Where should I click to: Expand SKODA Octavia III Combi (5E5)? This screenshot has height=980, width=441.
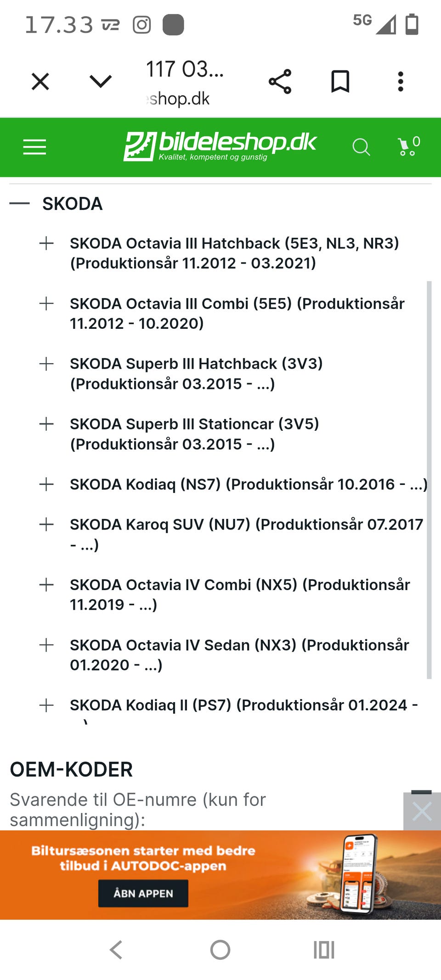coord(46,303)
